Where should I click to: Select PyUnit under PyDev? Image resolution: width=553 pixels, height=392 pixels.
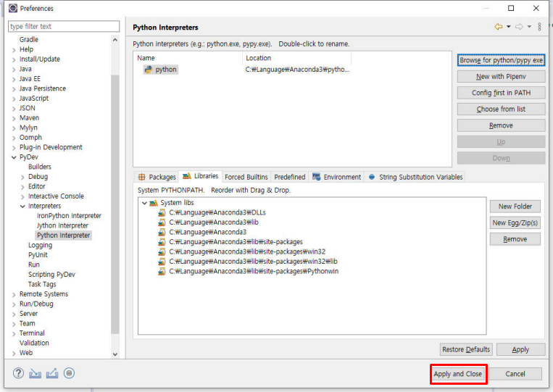[38, 255]
